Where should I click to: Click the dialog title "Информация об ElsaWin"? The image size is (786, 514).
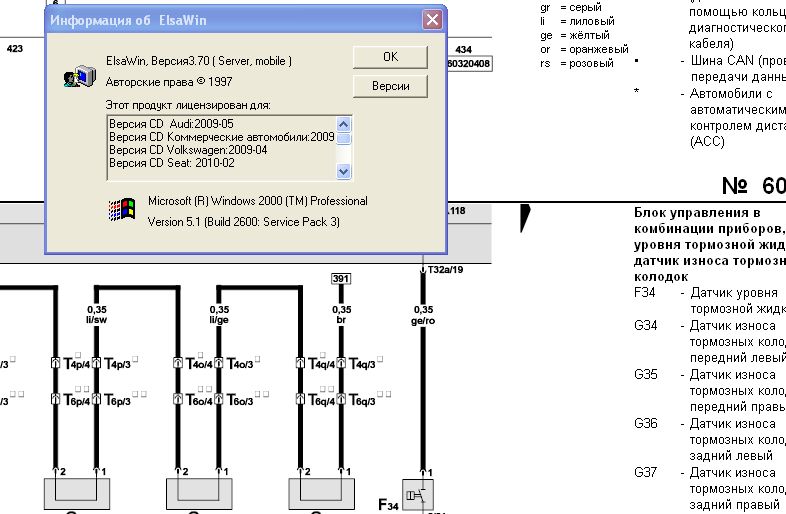128,20
